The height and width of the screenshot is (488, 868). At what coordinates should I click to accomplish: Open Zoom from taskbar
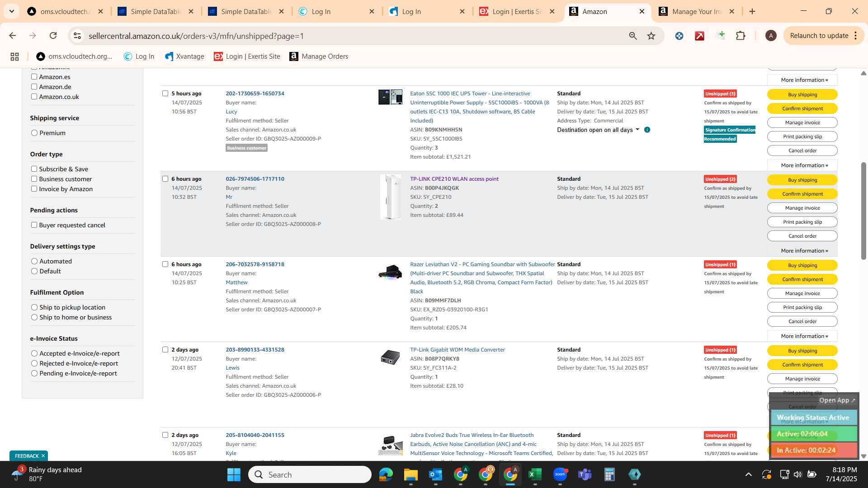560,474
